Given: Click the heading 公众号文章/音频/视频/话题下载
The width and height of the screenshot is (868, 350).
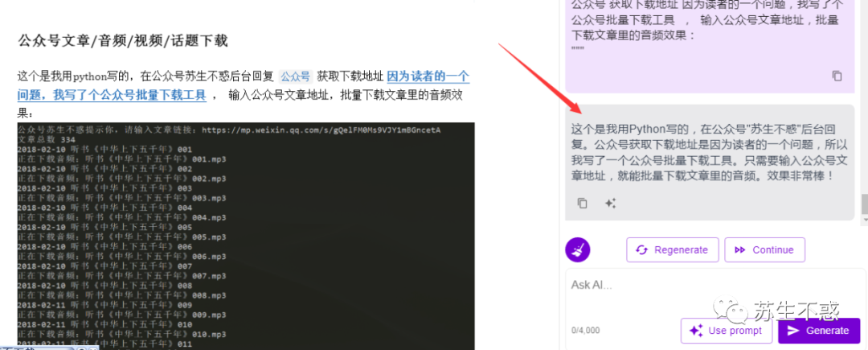Looking at the screenshot, I should 123,40.
